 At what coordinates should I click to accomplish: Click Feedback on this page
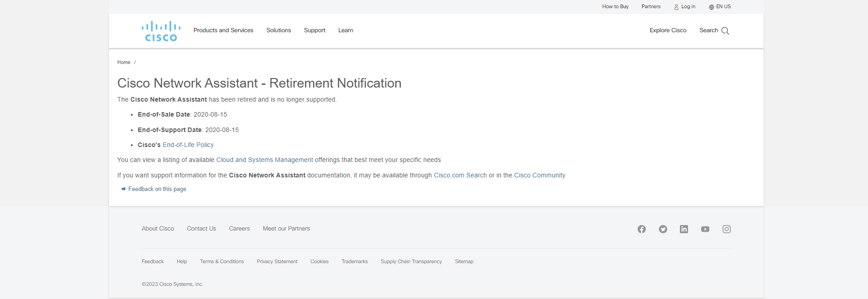point(157,189)
